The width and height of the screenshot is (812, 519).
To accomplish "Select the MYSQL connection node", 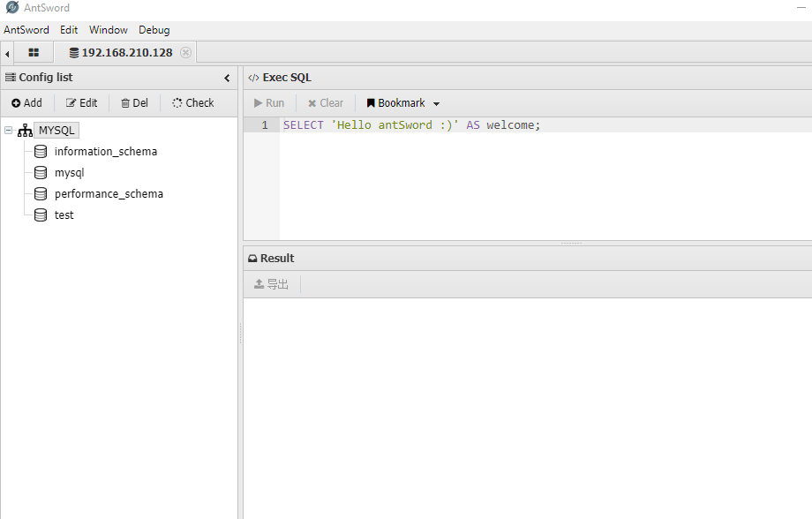I will pyautogui.click(x=56, y=131).
